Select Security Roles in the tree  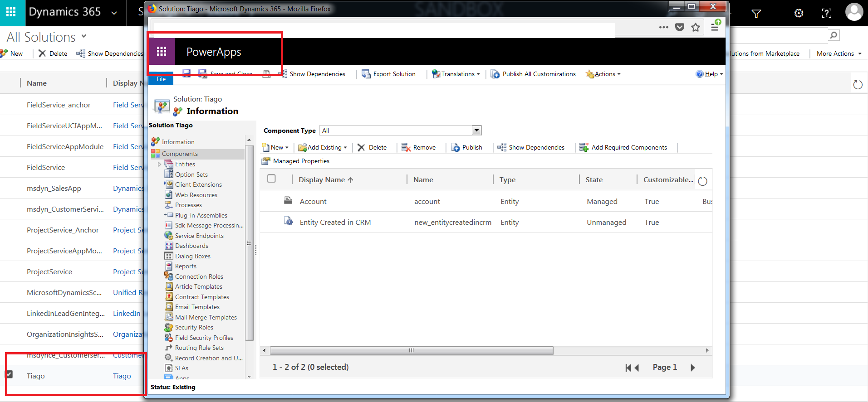click(x=194, y=328)
